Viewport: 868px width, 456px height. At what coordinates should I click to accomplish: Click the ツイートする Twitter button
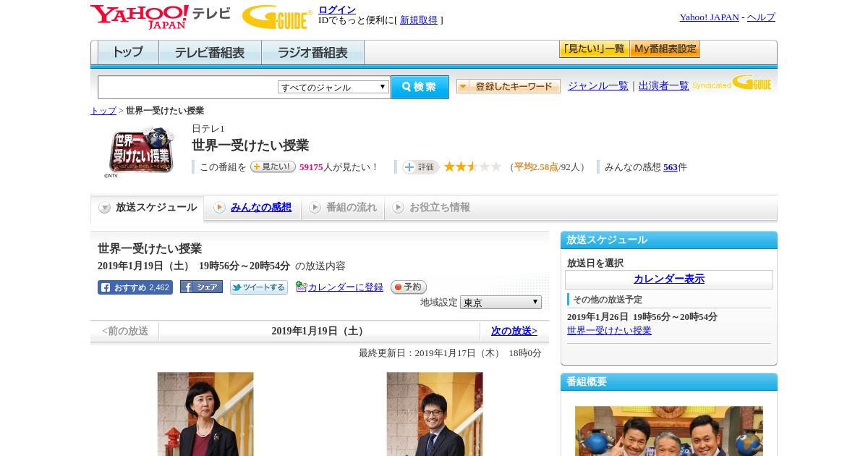click(x=259, y=287)
